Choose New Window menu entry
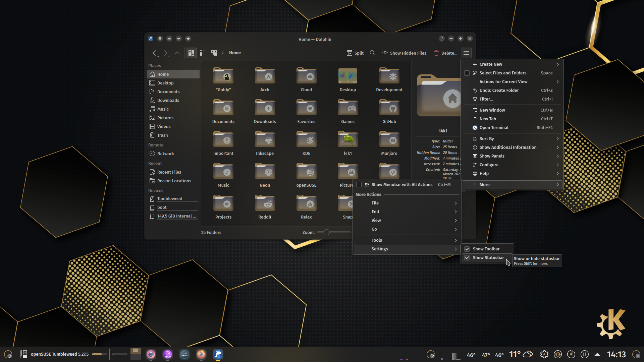Image resolution: width=644 pixels, height=362 pixels. click(x=513, y=110)
